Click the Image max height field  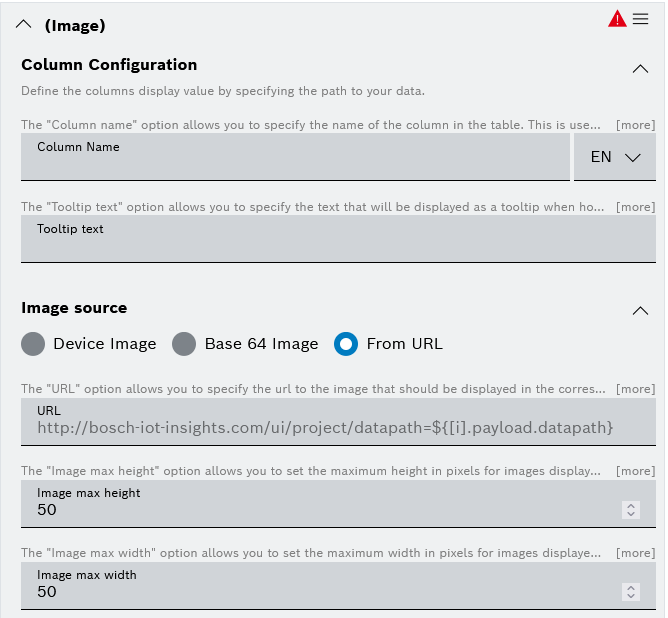click(x=338, y=504)
